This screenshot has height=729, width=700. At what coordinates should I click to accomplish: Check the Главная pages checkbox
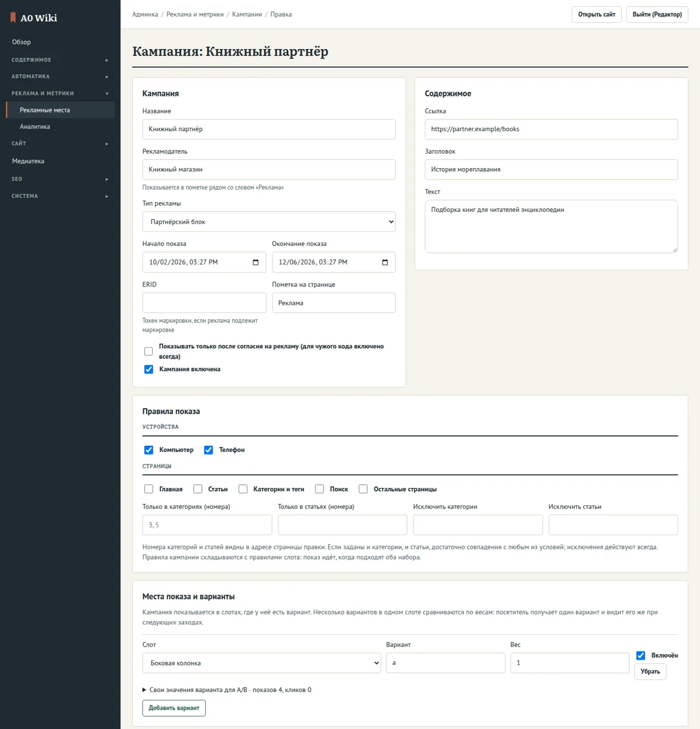click(x=148, y=489)
